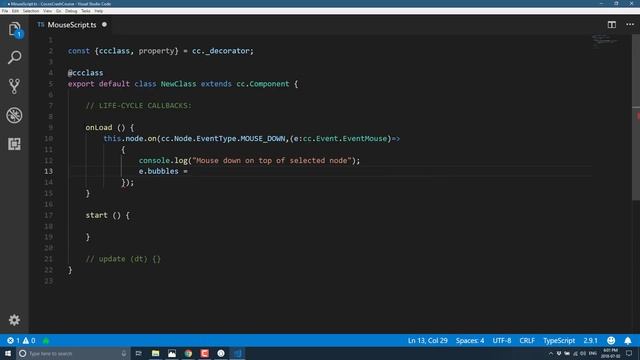
Task: Open the Explorer view in activity bar
Action: [x=15, y=30]
